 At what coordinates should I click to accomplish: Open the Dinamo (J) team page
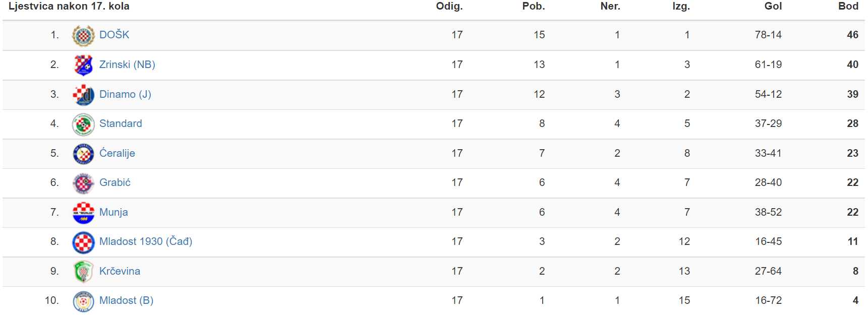(125, 94)
